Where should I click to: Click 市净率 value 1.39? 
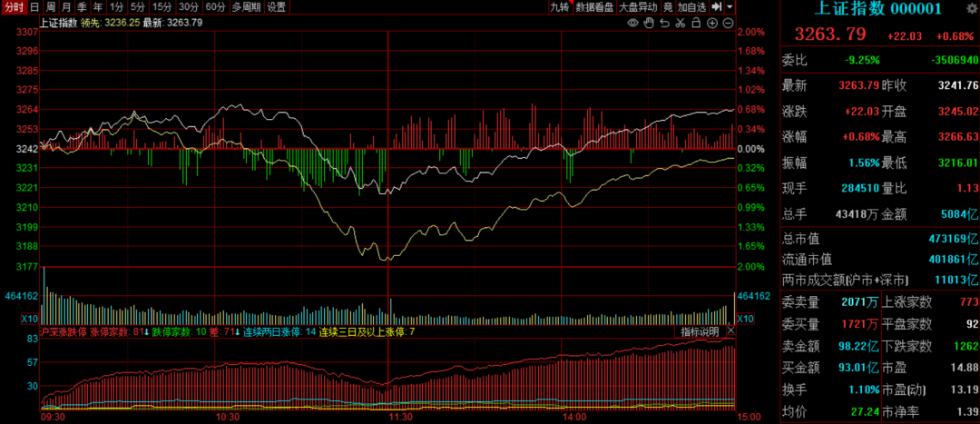click(x=969, y=411)
